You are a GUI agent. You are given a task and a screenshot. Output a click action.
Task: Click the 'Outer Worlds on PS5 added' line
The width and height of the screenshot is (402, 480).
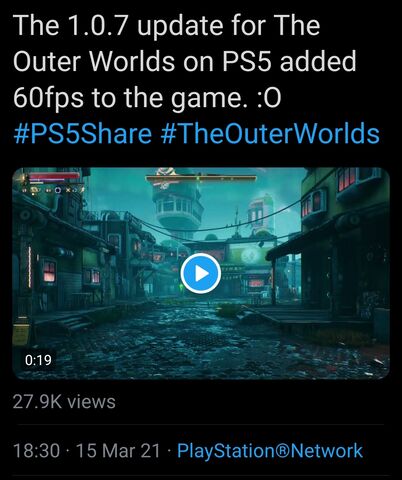coord(185,62)
